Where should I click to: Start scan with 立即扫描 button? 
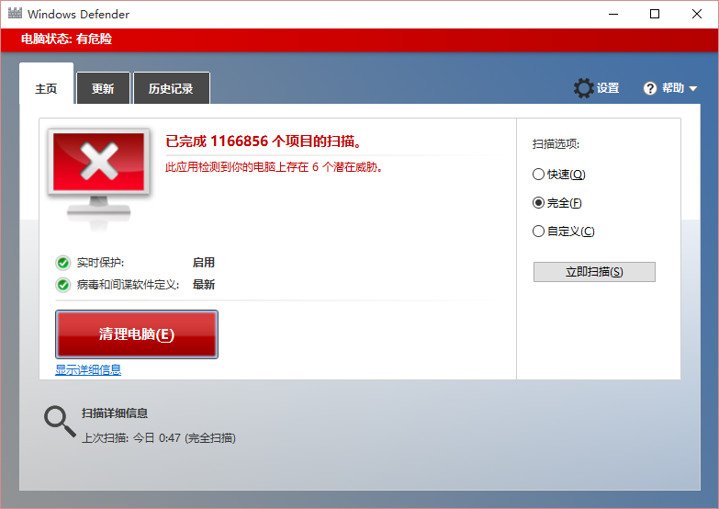tap(594, 272)
